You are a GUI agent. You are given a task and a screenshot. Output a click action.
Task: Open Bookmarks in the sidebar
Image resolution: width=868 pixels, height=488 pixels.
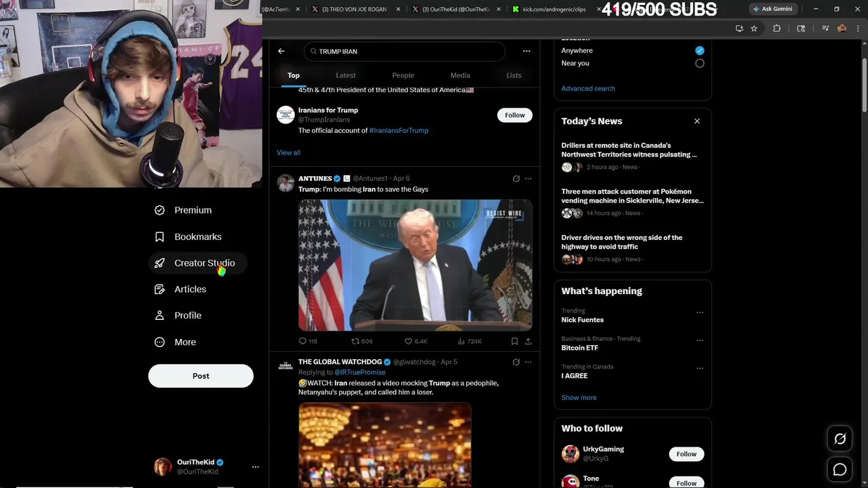188,237
